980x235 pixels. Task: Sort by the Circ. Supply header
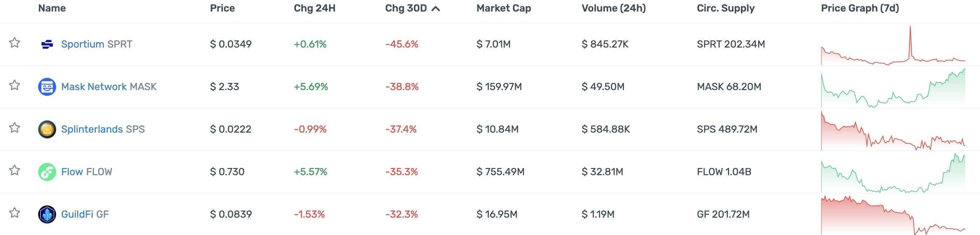725,8
